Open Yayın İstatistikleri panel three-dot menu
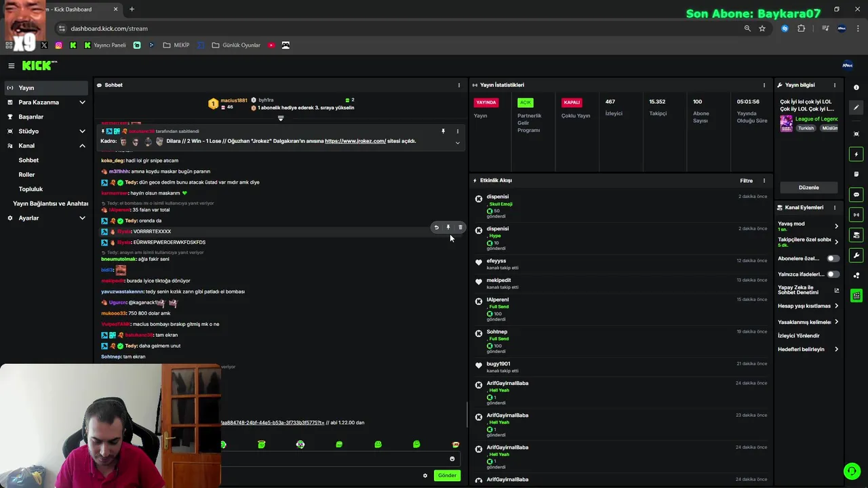 [764, 85]
